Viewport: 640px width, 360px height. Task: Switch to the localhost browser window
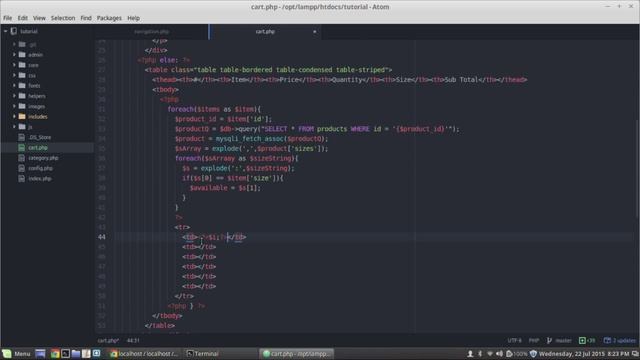tap(144, 353)
